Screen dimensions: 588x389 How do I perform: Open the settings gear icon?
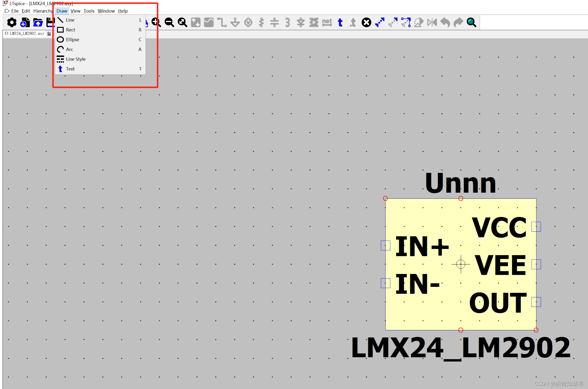pyautogui.click(x=12, y=22)
